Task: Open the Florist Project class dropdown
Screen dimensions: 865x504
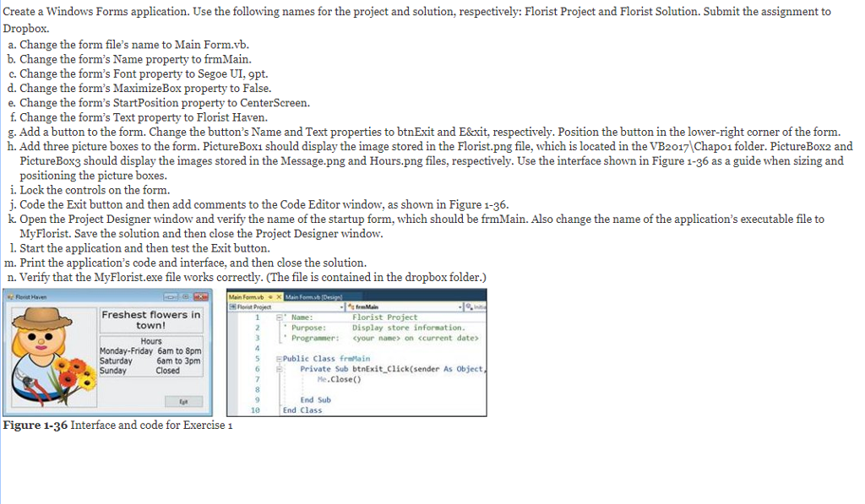Action: pos(341,305)
